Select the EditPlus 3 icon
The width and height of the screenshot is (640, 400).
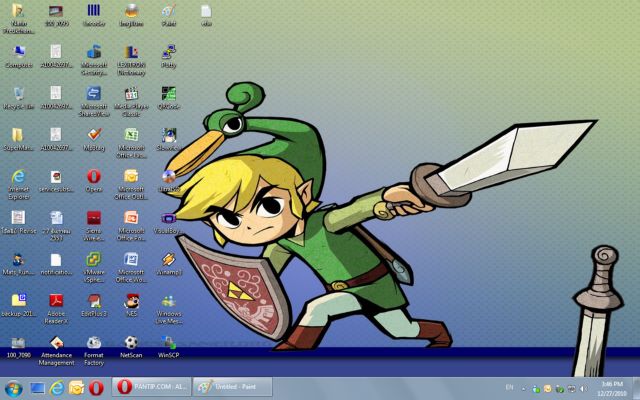(94, 305)
